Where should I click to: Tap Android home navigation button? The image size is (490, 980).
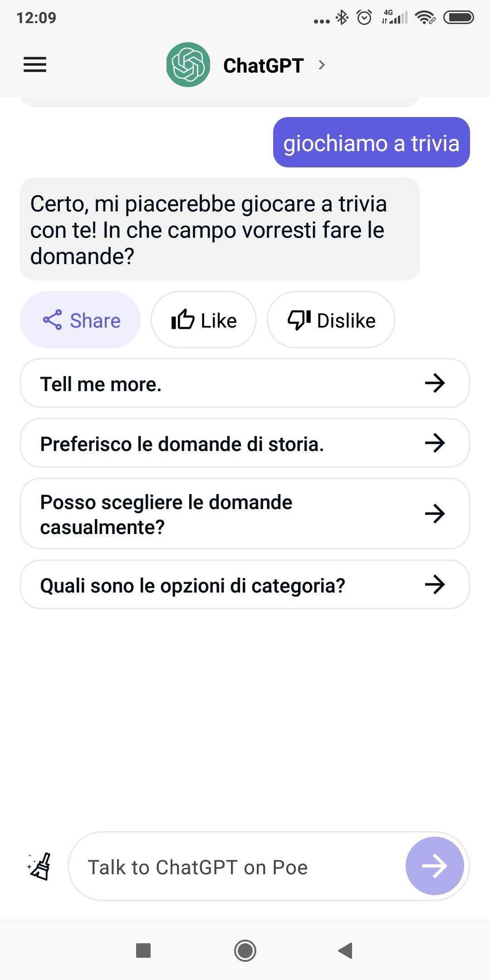tap(245, 951)
